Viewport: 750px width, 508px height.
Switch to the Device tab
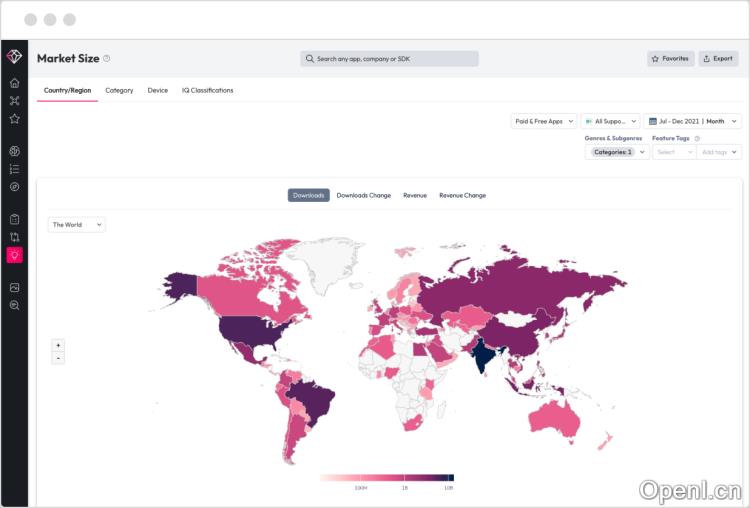coord(158,90)
